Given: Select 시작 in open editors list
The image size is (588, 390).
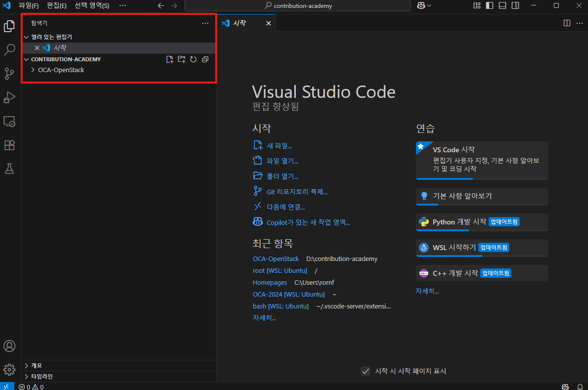Looking at the screenshot, I should pos(119,48).
